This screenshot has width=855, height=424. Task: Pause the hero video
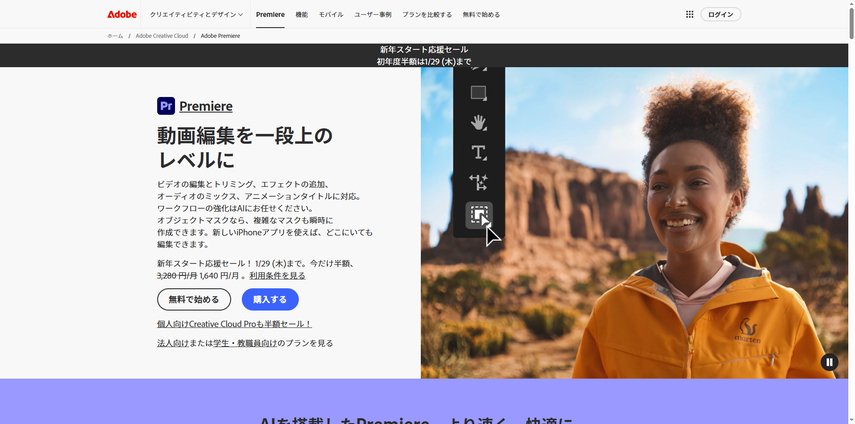(x=829, y=362)
